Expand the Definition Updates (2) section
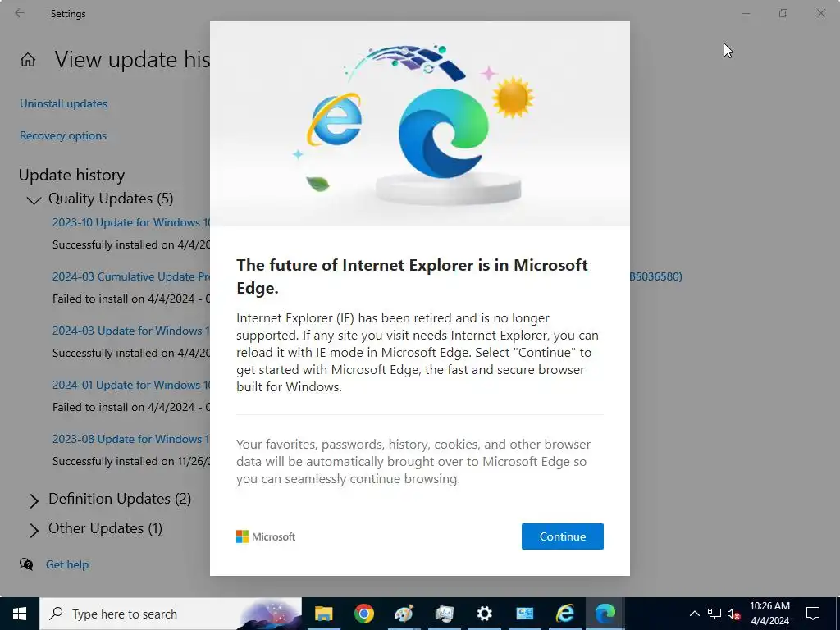This screenshot has width=840, height=630. [34, 500]
